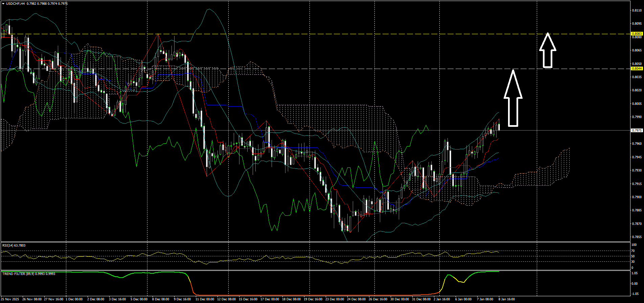Click the 8 Jan 16:00 time label
Screen dimensions: 644x303
(507, 299)
